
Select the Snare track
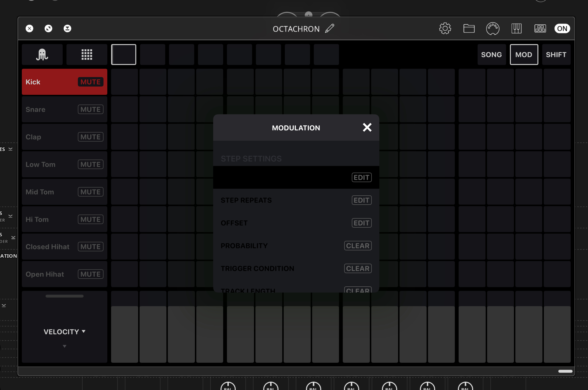[65, 110]
